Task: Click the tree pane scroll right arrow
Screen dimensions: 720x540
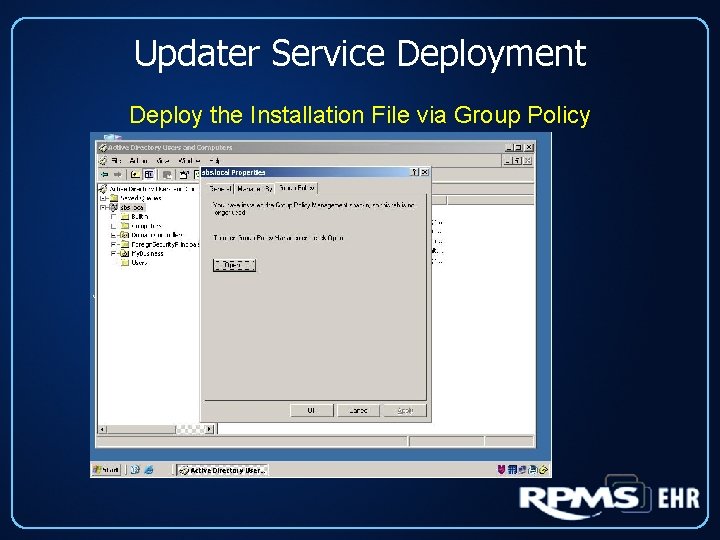Action: (x=209, y=429)
